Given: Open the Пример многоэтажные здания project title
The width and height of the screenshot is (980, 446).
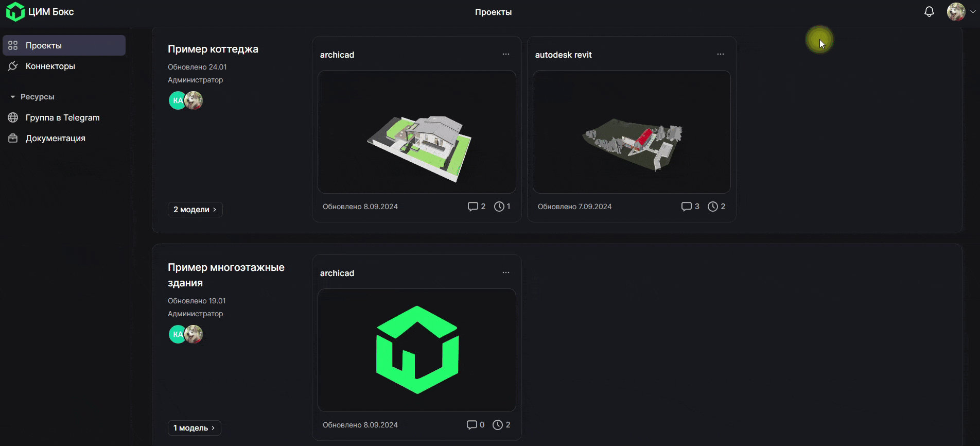Looking at the screenshot, I should (x=226, y=275).
